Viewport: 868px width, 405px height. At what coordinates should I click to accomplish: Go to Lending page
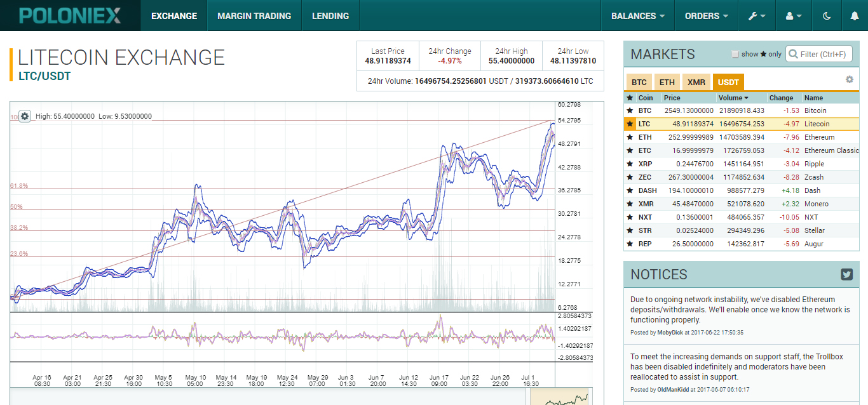pos(330,16)
